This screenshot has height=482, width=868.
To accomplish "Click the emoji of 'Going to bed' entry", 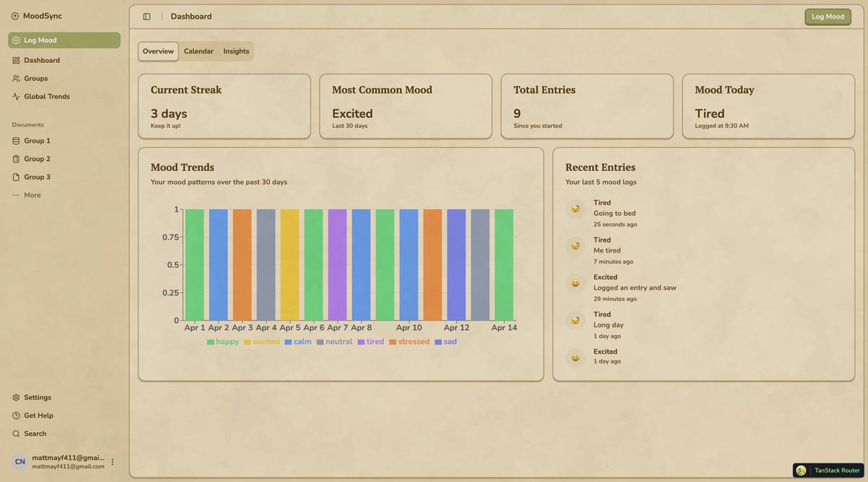I will (x=575, y=209).
